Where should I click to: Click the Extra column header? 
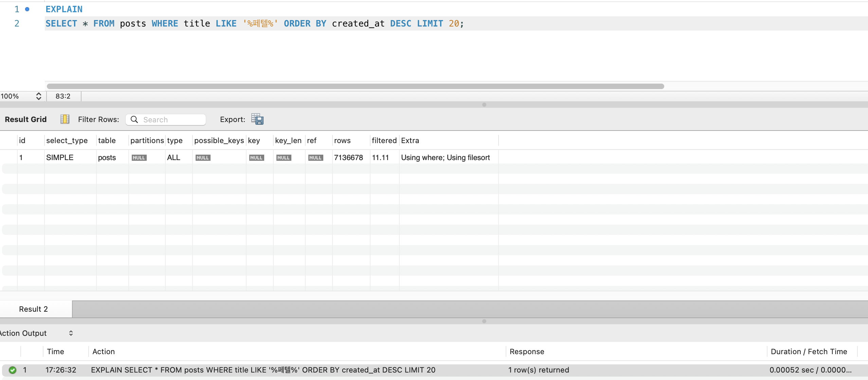410,140
